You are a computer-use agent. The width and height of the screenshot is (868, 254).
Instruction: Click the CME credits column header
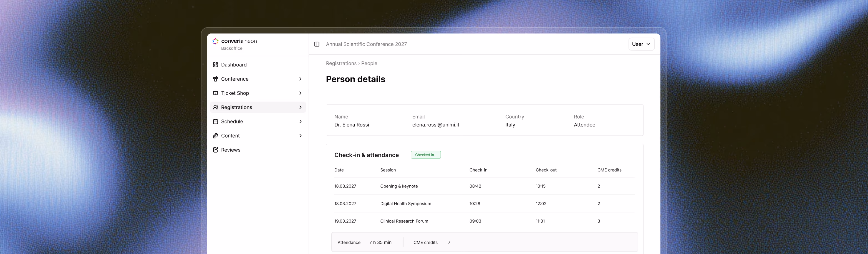pos(609,170)
